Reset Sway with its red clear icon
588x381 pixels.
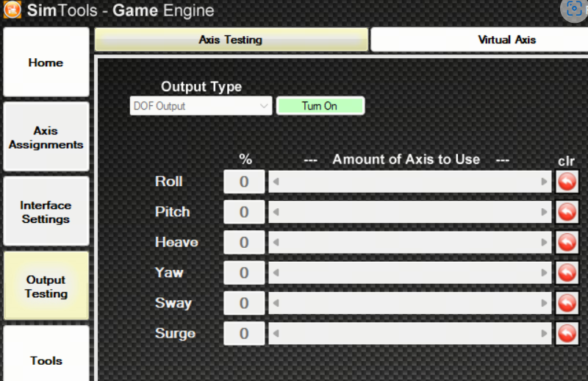pos(567,303)
